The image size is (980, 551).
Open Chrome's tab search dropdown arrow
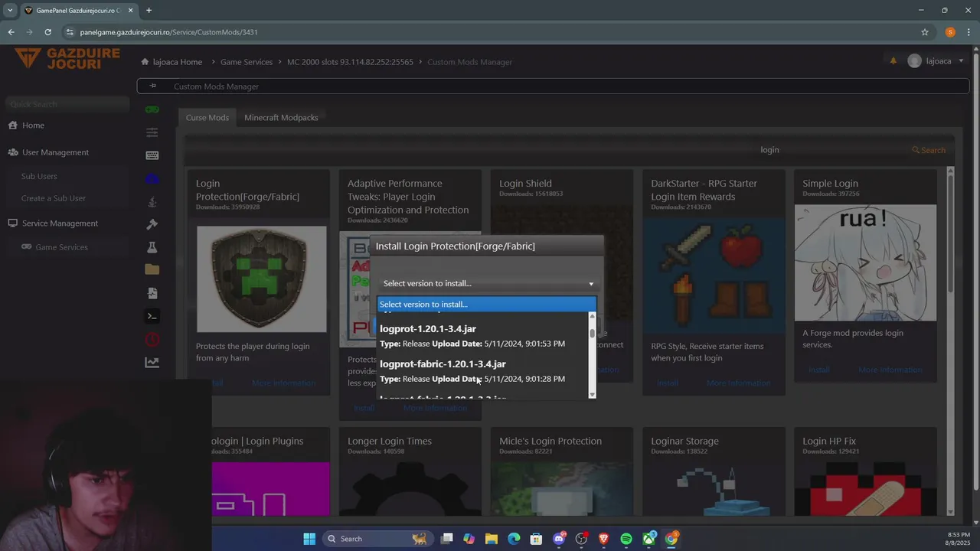click(10, 11)
